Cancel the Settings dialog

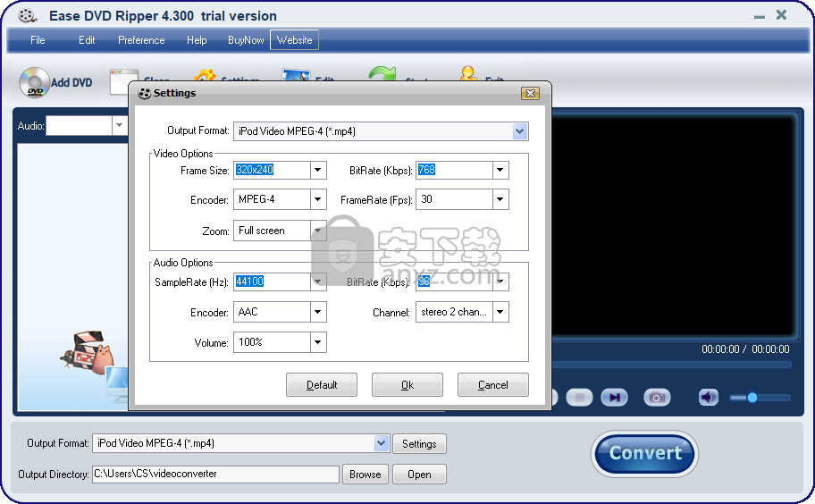point(492,385)
